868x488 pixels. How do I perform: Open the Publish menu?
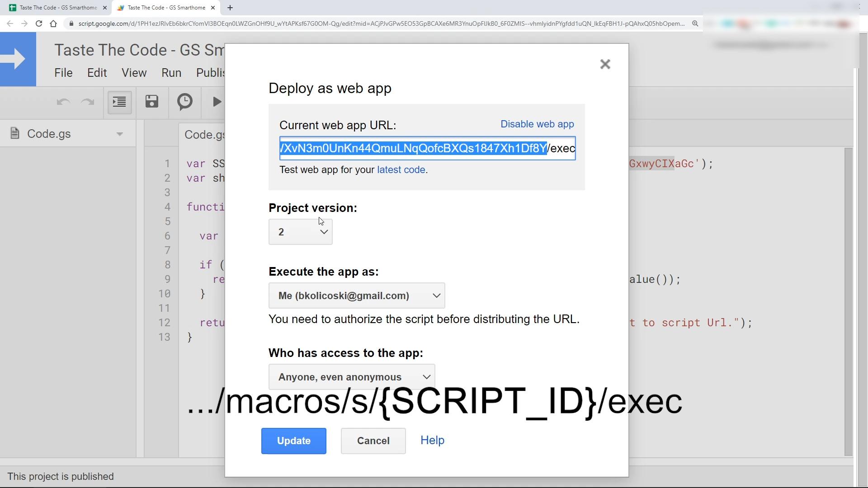(210, 73)
